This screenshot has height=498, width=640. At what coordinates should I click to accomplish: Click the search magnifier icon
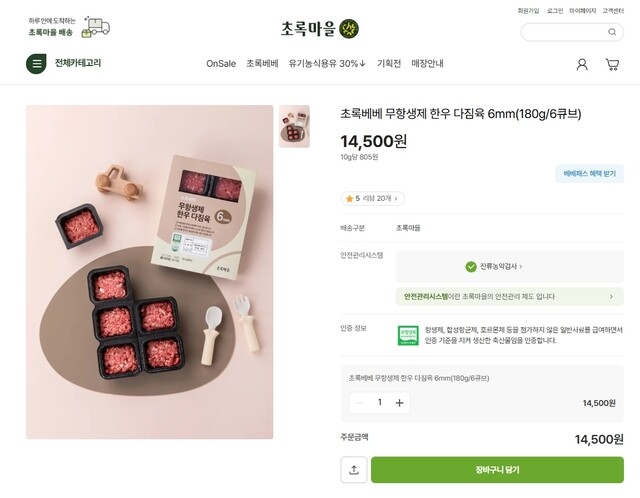[x=612, y=32]
